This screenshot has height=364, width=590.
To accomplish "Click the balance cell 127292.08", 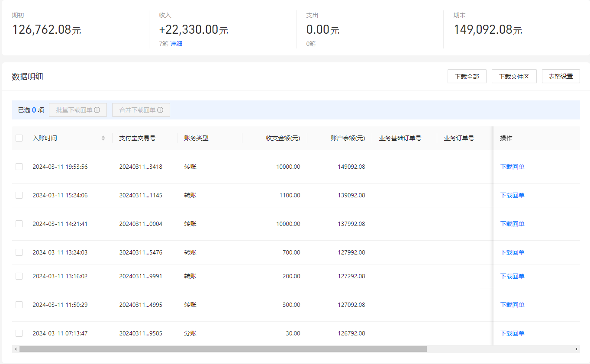I will click(x=351, y=276).
